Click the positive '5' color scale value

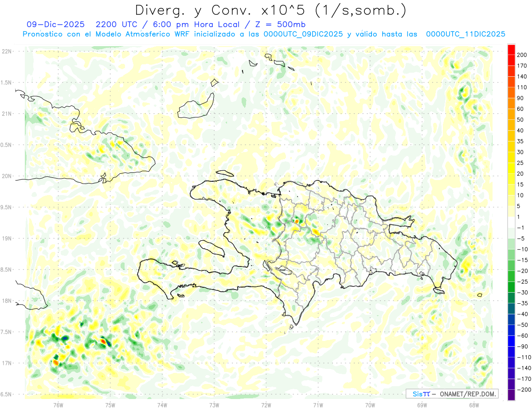519,206
